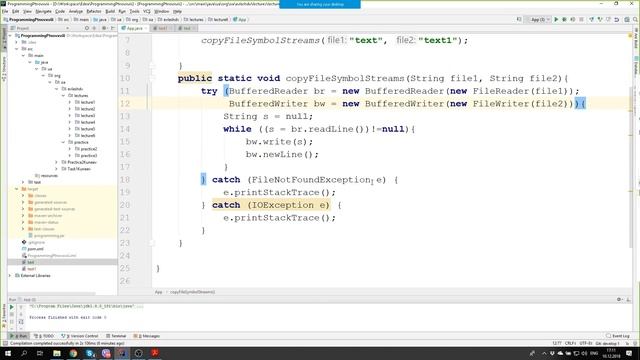Click the java breadcrumb in navigation bar
Viewport: 640px width, 360px height.
(x=100, y=19)
